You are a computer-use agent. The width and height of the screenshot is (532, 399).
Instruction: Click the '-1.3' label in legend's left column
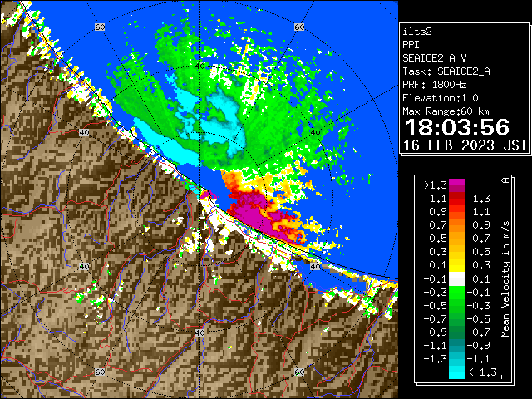click(436, 359)
